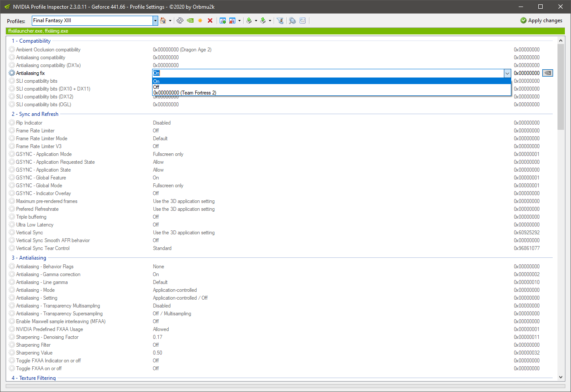Click the NVIDIA app icon in title bar
The image size is (571, 392).
7,7
